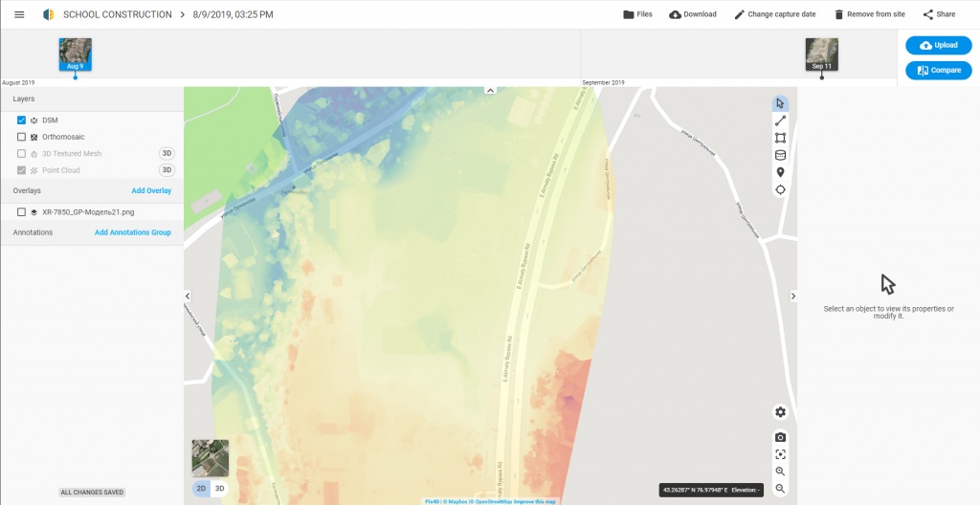
Task: Switch to 3D view mode
Action: coord(220,489)
